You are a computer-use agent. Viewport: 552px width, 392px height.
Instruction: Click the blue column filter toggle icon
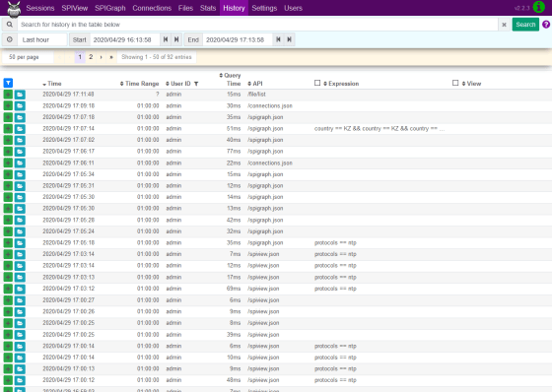coord(8,83)
